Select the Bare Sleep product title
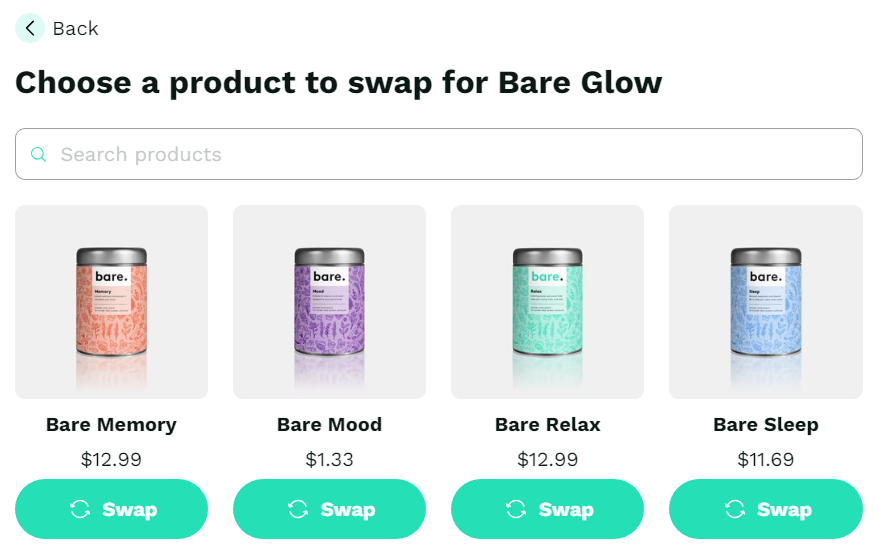The height and width of the screenshot is (551, 878). [765, 424]
